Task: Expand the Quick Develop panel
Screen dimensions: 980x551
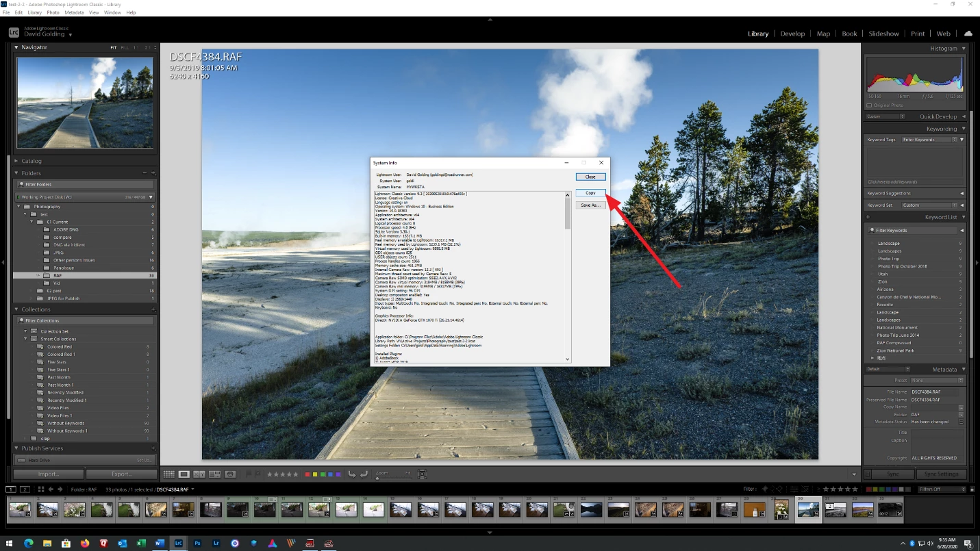Action: tap(964, 116)
